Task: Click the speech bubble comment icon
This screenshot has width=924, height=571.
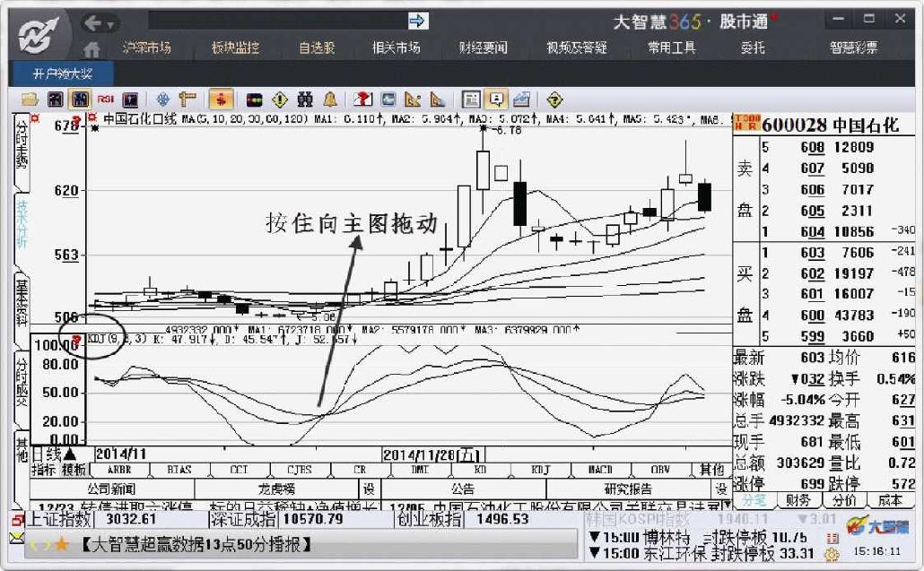Action: 497,99
